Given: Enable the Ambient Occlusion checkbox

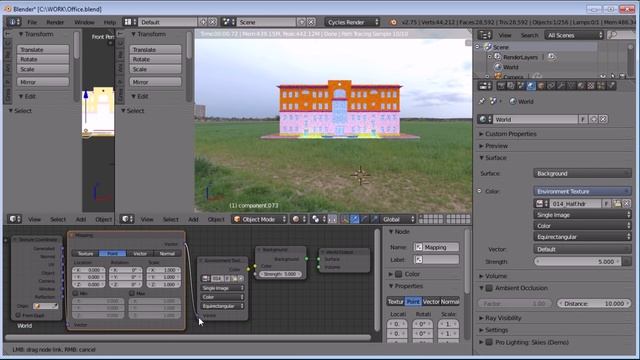Looking at the screenshot, I should coord(489,288).
